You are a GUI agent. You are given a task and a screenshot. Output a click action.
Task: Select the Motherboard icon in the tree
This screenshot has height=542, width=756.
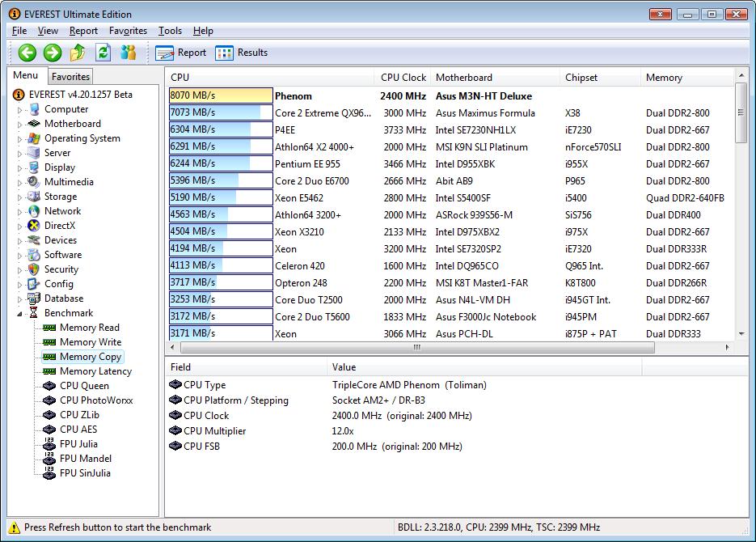(34, 124)
